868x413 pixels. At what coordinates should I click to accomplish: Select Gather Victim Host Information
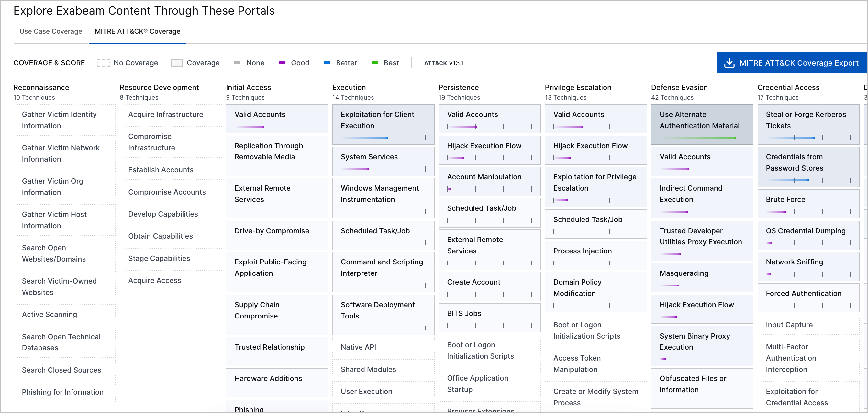click(x=64, y=220)
